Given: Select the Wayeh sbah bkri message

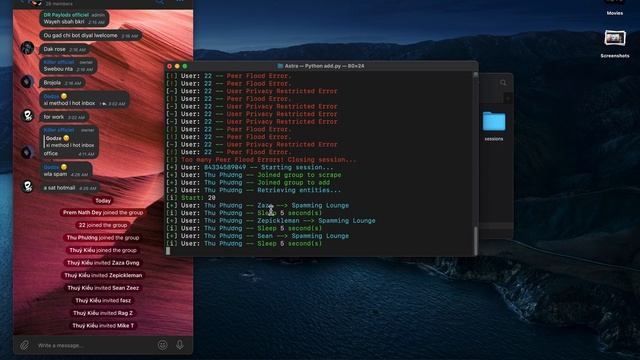Looking at the screenshot, I should tap(74, 18).
